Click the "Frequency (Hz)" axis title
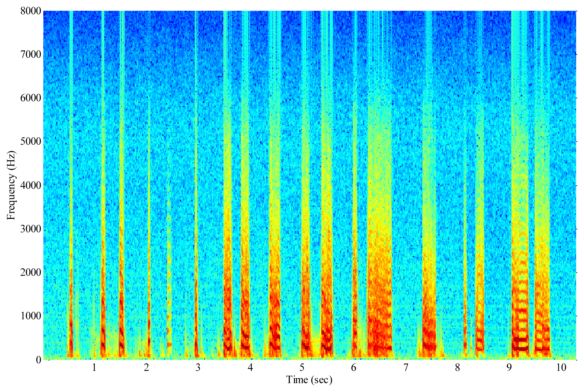 point(11,185)
